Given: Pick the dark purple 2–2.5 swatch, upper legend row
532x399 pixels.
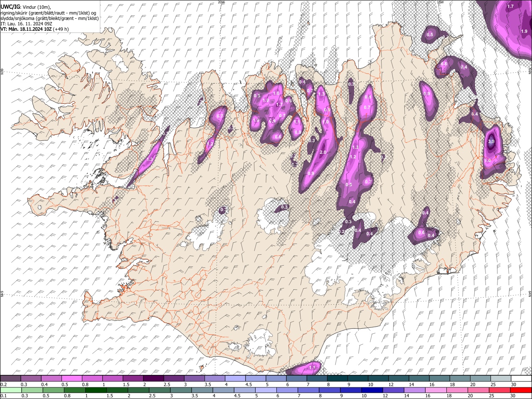Looking at the screenshot, I should pos(153,379).
